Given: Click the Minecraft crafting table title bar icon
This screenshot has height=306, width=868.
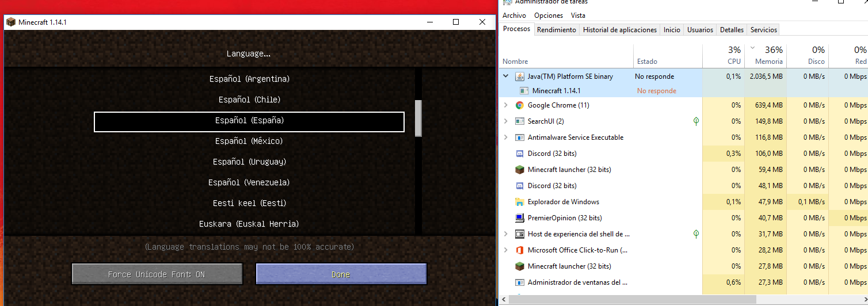Looking at the screenshot, I should coord(11,22).
